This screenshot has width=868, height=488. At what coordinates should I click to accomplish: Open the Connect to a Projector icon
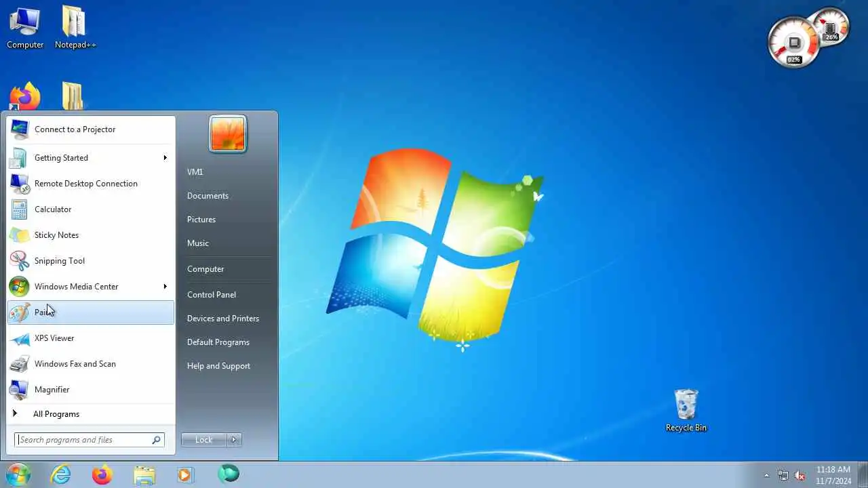[x=19, y=129]
